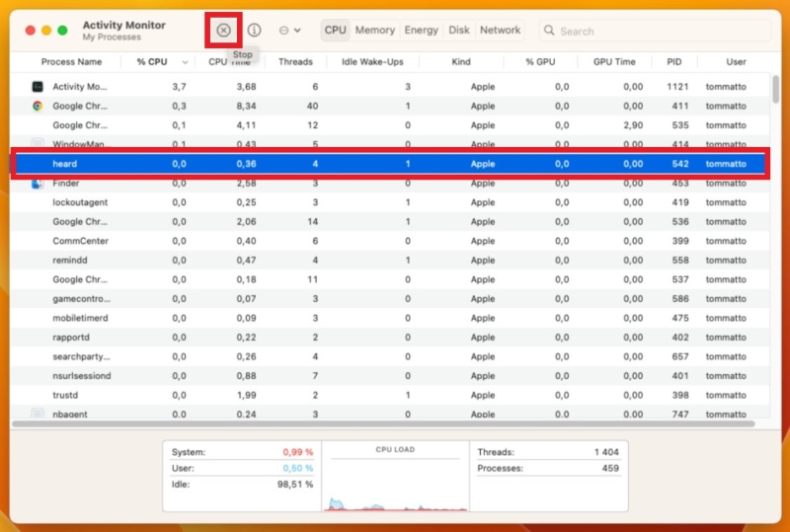Sort by % CPU column header

152,62
